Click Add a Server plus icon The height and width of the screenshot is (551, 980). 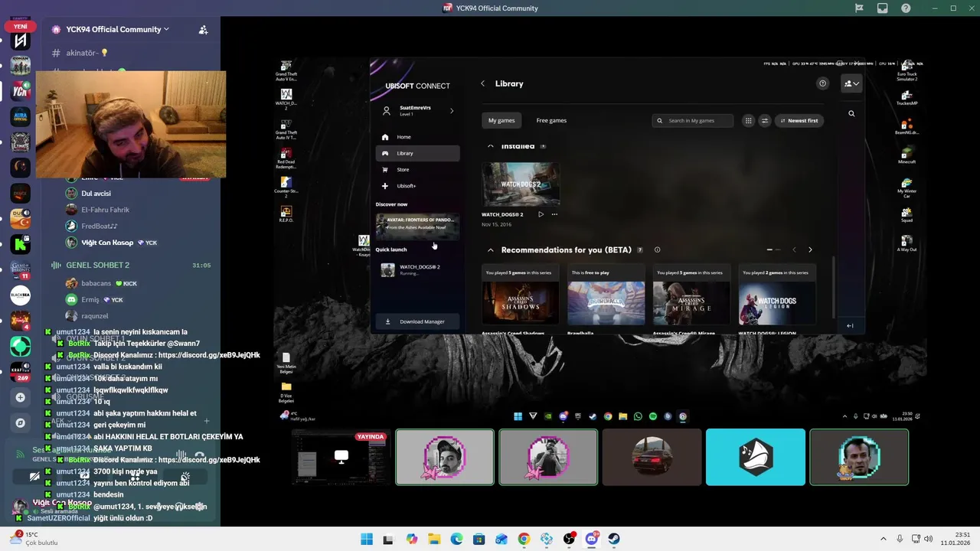pyautogui.click(x=21, y=397)
